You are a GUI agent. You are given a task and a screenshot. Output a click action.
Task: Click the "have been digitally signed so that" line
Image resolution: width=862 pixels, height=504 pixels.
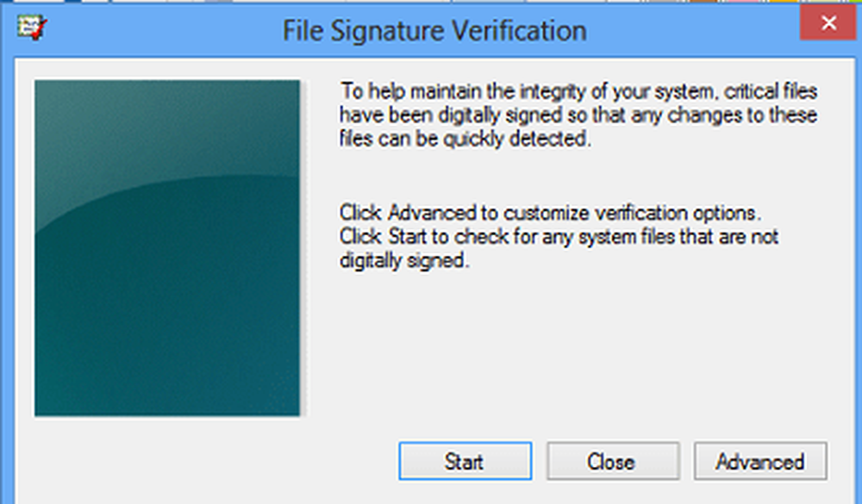(578, 115)
